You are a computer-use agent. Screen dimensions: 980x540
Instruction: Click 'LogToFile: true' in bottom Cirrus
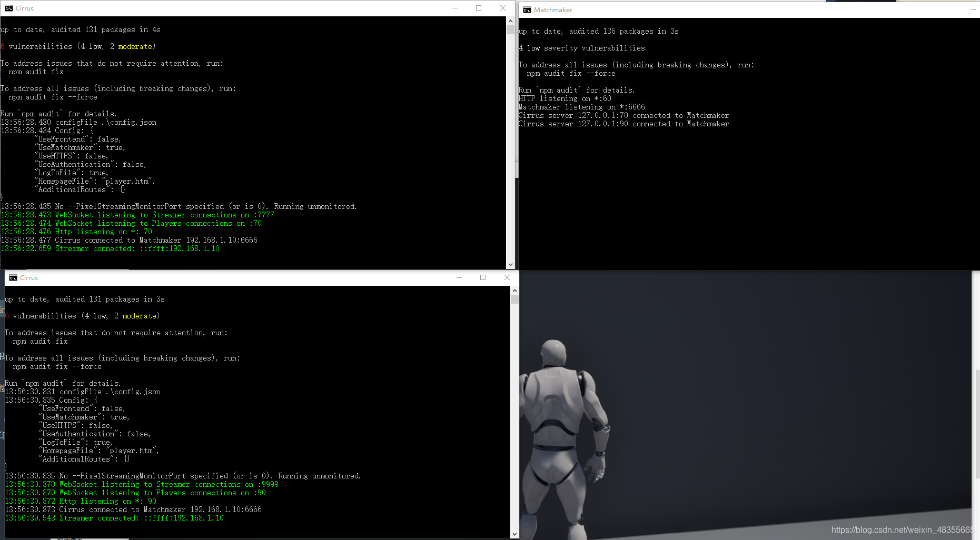pyautogui.click(x=76, y=442)
